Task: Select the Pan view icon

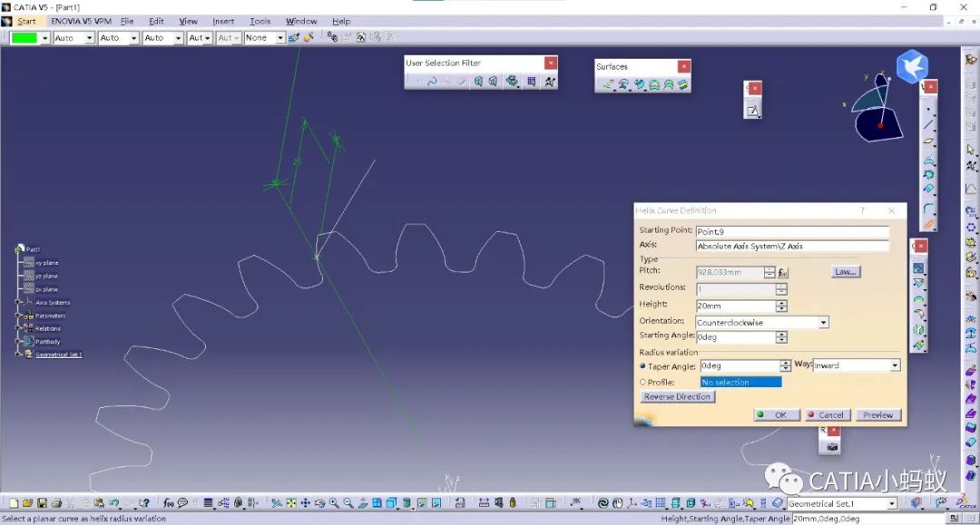Action: tap(306, 503)
